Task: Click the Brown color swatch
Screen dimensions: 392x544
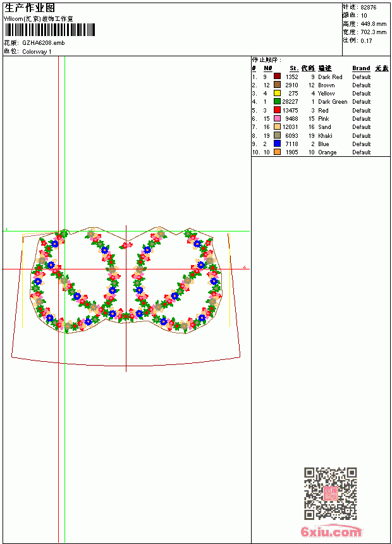Action: [277, 85]
